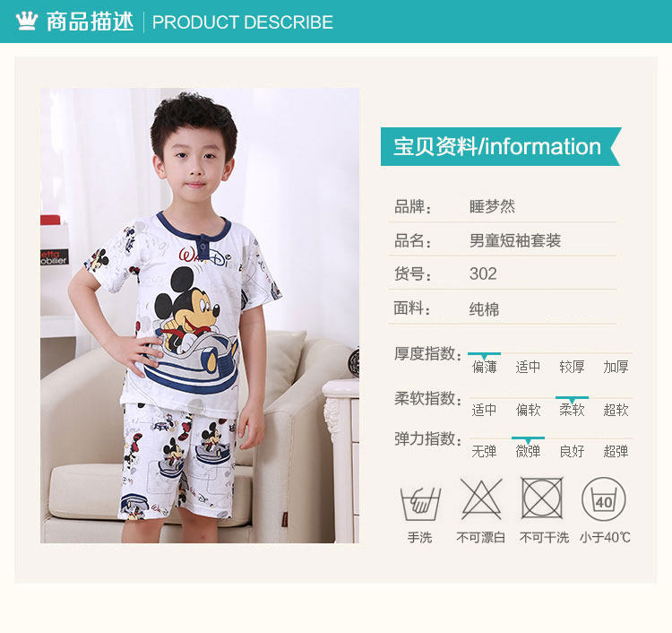672x633 pixels.
Task: Click the do-not-dry-clean square icon
Action: (542, 498)
